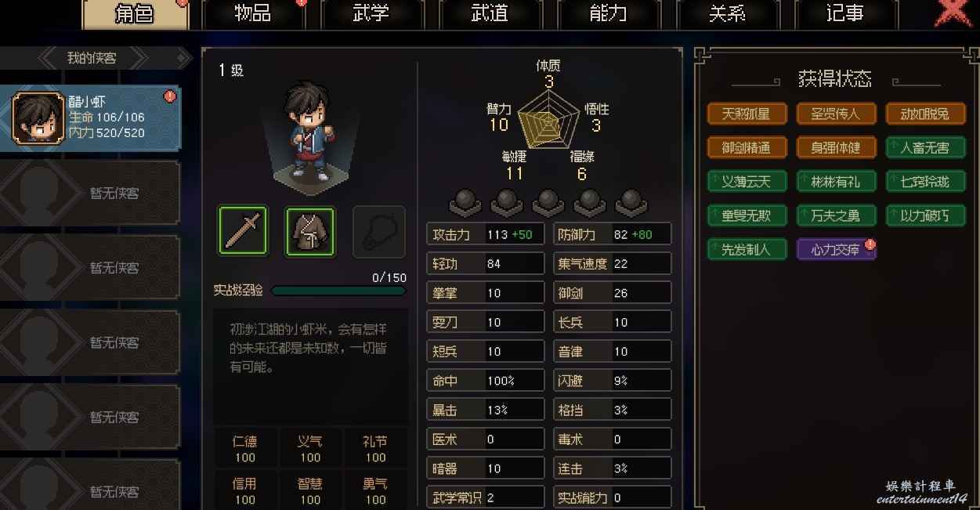Click the first empty orb socket

(465, 202)
